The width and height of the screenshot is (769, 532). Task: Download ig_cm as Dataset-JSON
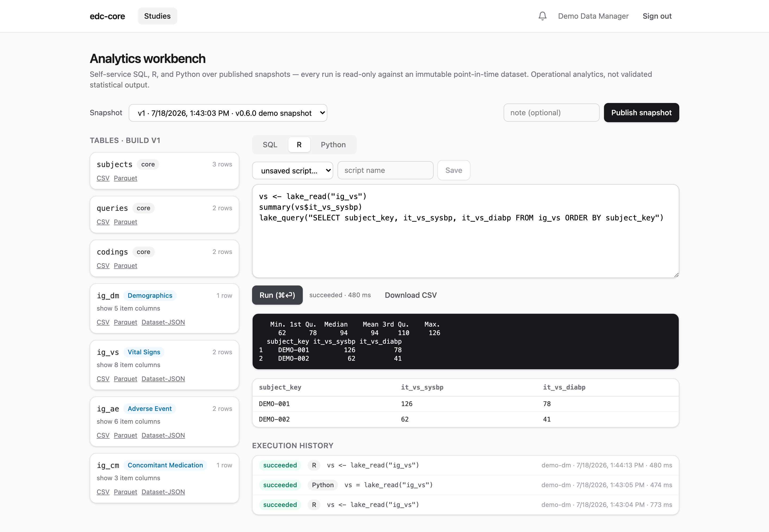click(x=163, y=492)
